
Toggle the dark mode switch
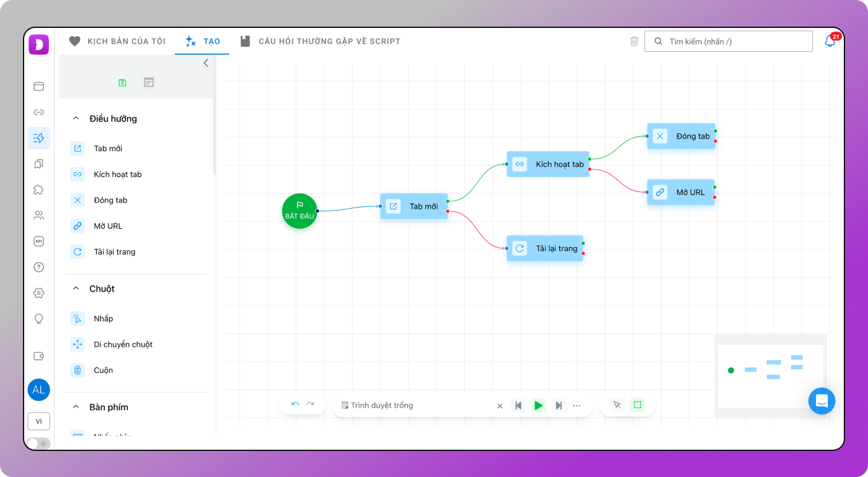pyautogui.click(x=38, y=444)
